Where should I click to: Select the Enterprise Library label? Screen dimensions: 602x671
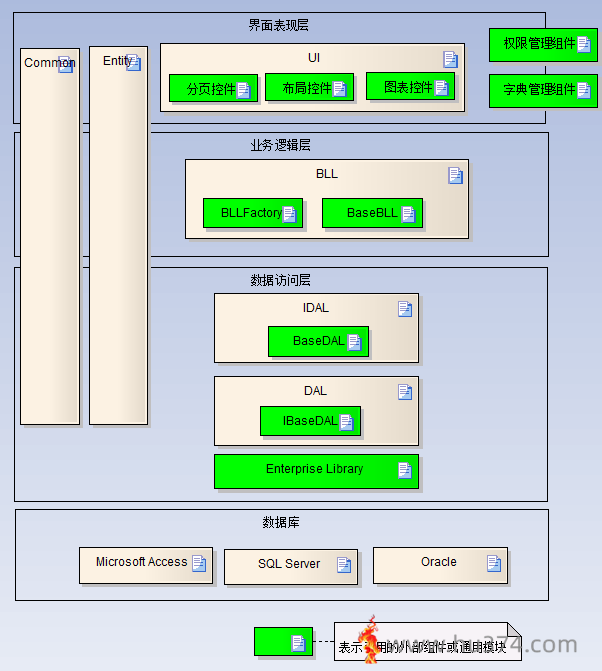314,469
